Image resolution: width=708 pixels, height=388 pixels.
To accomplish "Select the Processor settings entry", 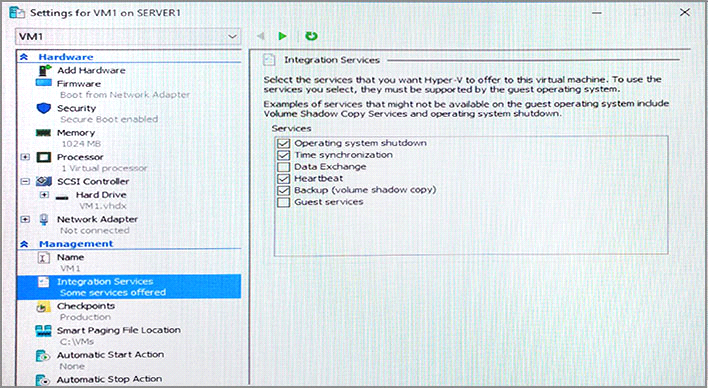I will [x=80, y=157].
